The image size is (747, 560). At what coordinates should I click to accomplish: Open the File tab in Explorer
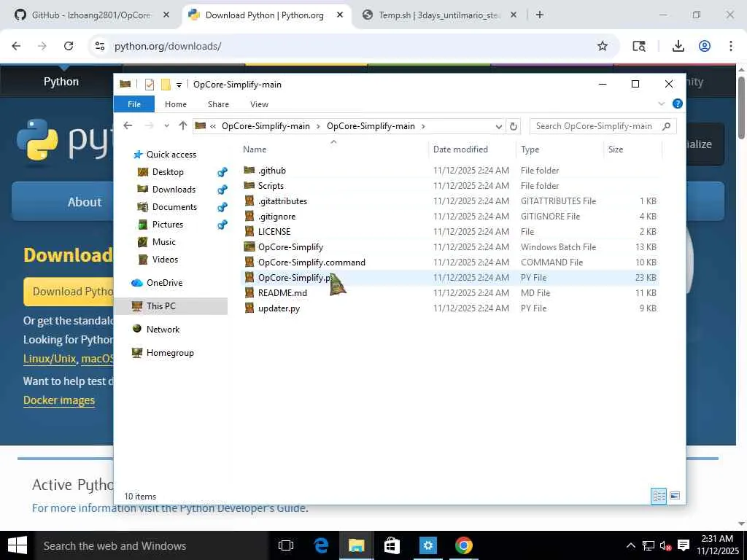click(134, 104)
